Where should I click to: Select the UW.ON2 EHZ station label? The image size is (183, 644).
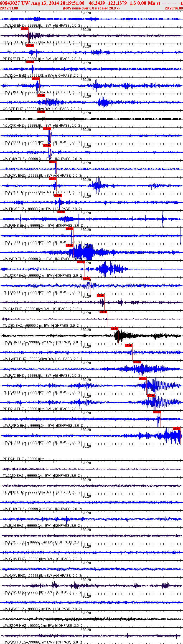coord(13,142)
